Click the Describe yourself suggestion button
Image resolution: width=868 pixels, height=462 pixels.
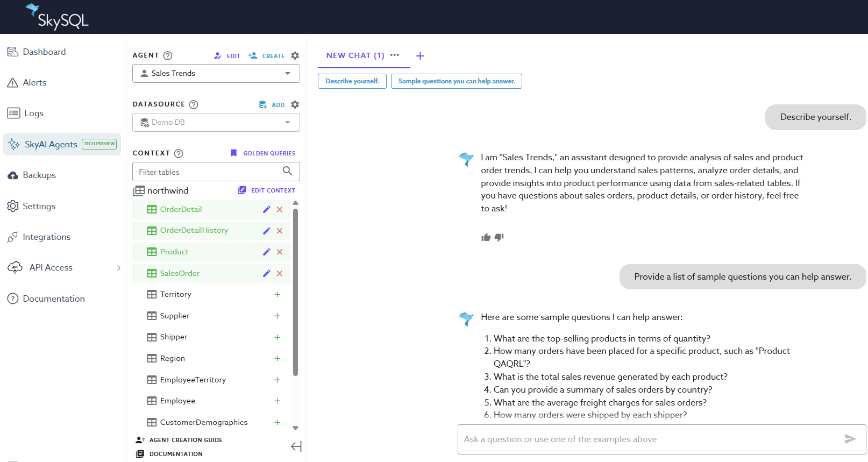coord(352,81)
